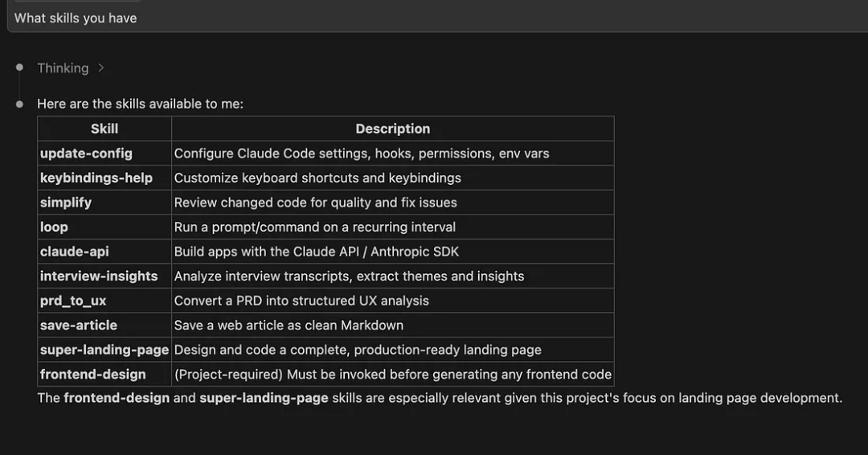The width and height of the screenshot is (868, 455).
Task: Click the Thinking label
Action: click(63, 68)
